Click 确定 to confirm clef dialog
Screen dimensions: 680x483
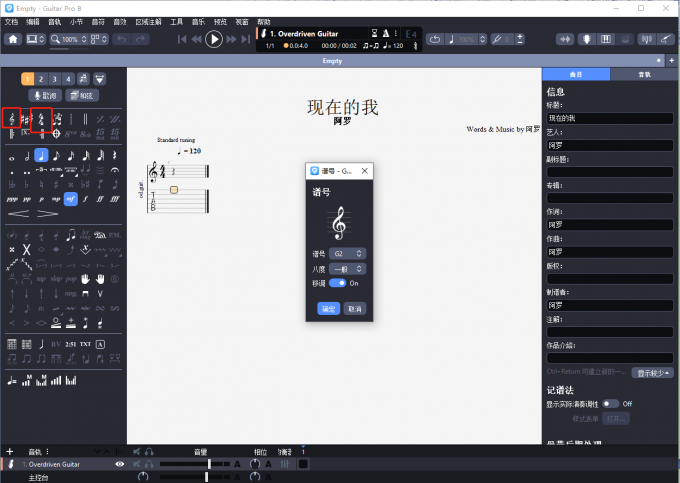[328, 309]
